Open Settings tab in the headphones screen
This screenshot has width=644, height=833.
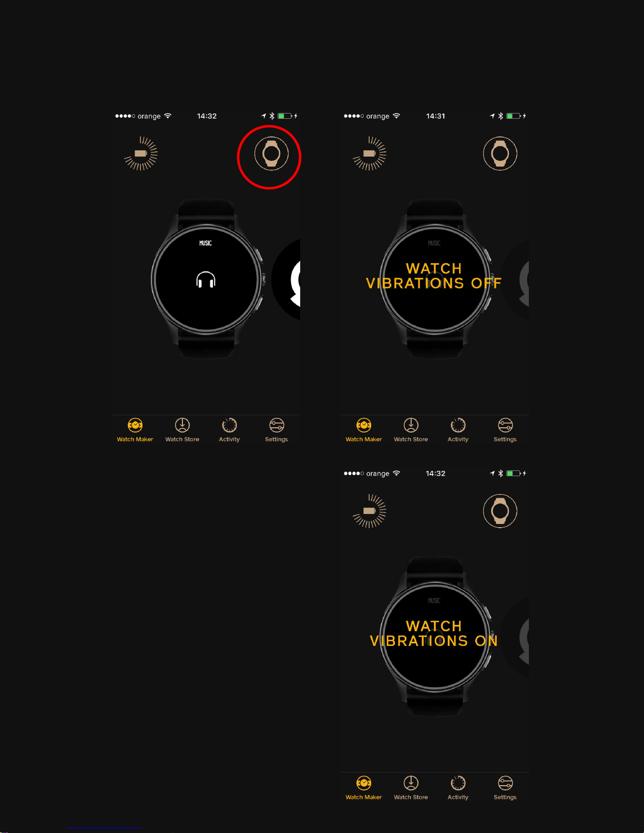coord(277,430)
